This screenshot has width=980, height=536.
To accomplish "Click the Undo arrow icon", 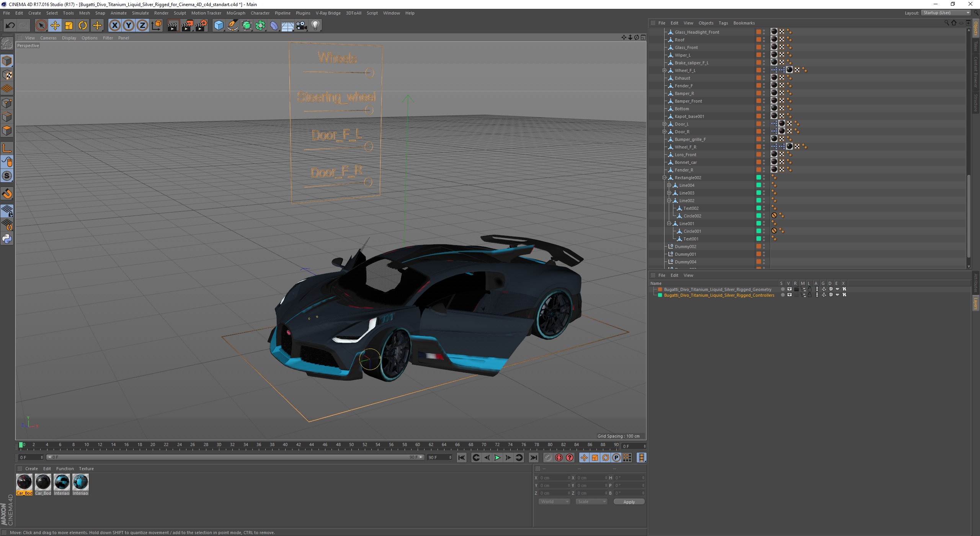I will [x=10, y=26].
